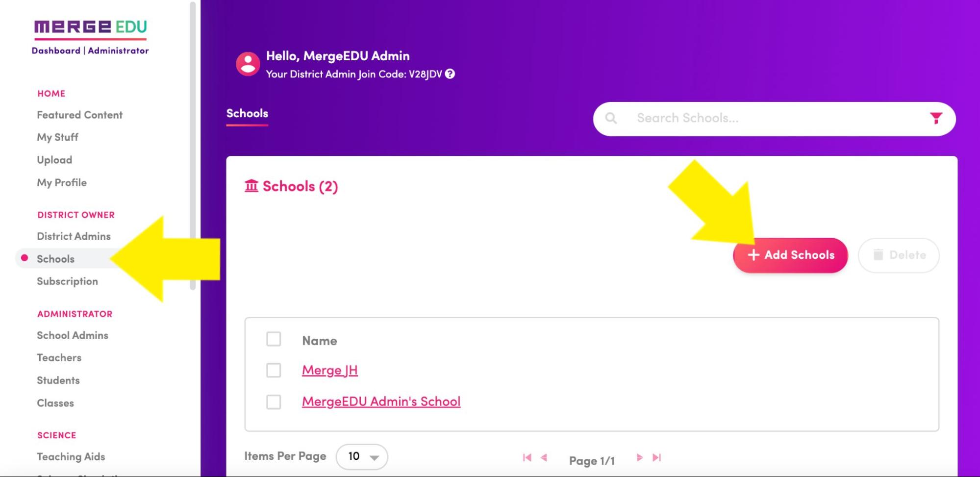Open the Items Per Page dropdown
980x477 pixels.
click(x=362, y=456)
